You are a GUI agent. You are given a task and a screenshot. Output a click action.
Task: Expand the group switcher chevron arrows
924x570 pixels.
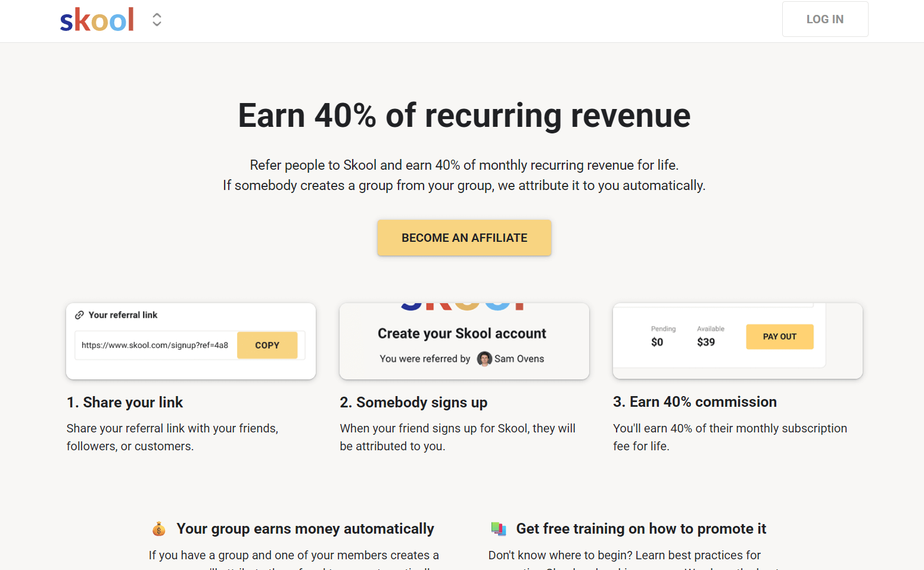pos(157,20)
